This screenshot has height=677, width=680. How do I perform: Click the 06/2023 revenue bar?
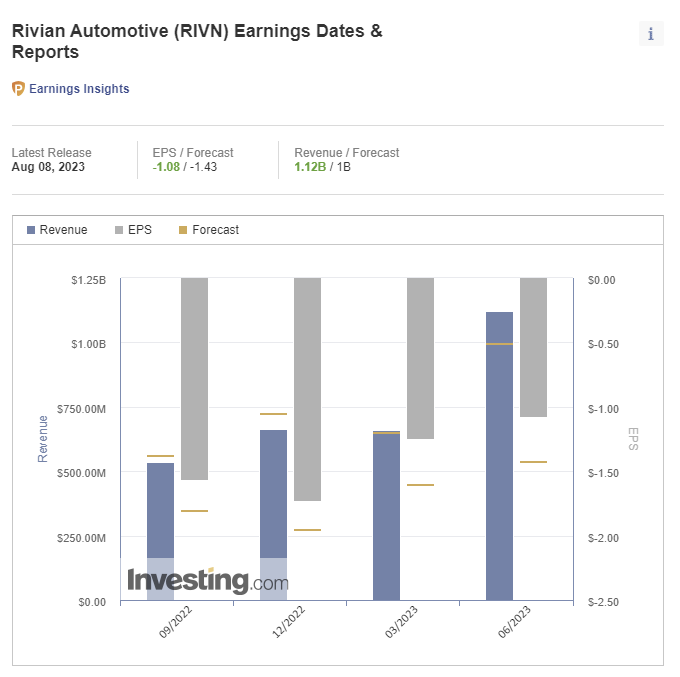tap(499, 456)
